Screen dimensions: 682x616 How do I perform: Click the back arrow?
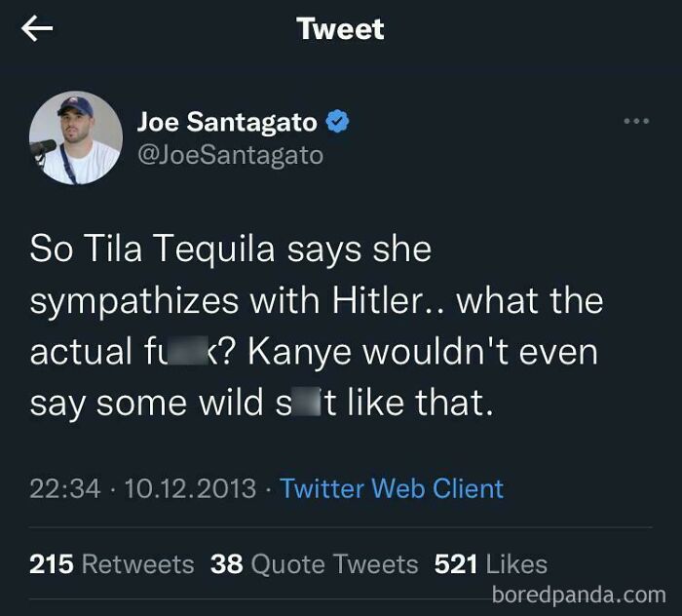[x=37, y=29]
